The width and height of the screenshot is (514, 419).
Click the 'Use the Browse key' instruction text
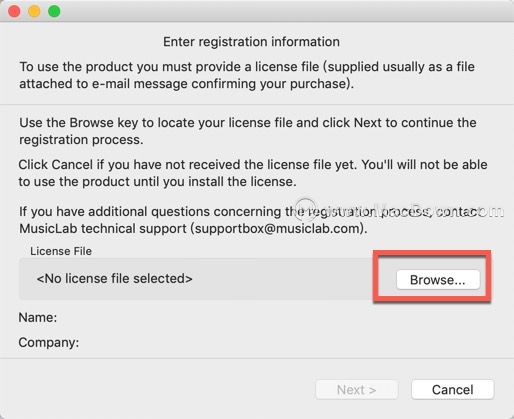[248, 131]
